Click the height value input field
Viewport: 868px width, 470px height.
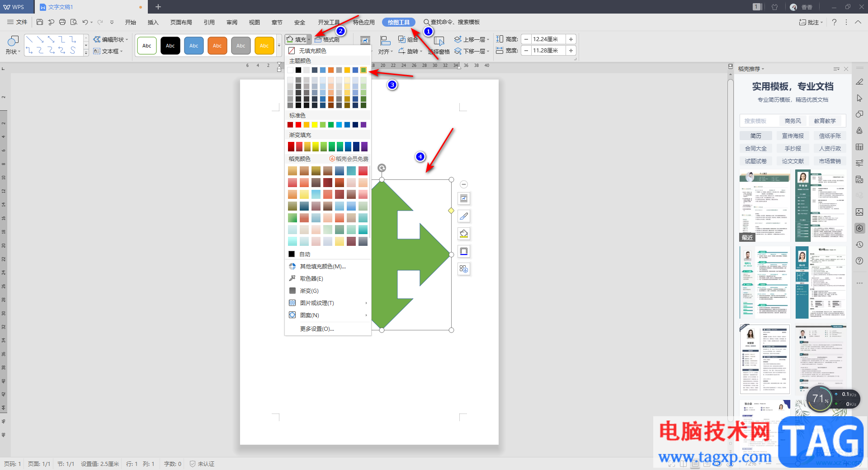pos(548,39)
